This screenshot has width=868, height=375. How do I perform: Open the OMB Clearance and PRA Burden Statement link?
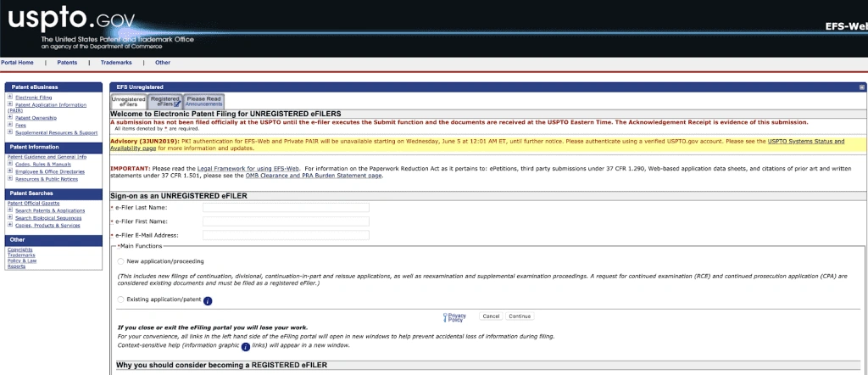314,176
